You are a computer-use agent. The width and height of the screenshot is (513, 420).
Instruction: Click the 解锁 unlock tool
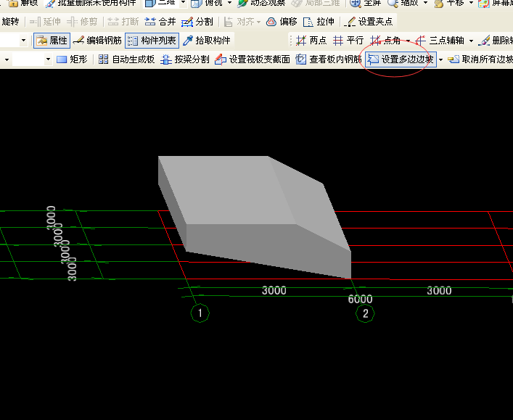[x=22, y=3]
